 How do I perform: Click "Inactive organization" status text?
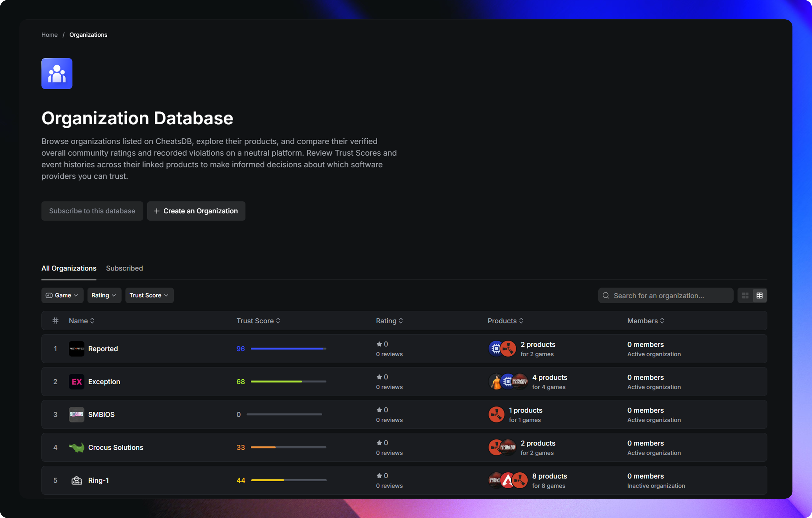click(x=656, y=486)
